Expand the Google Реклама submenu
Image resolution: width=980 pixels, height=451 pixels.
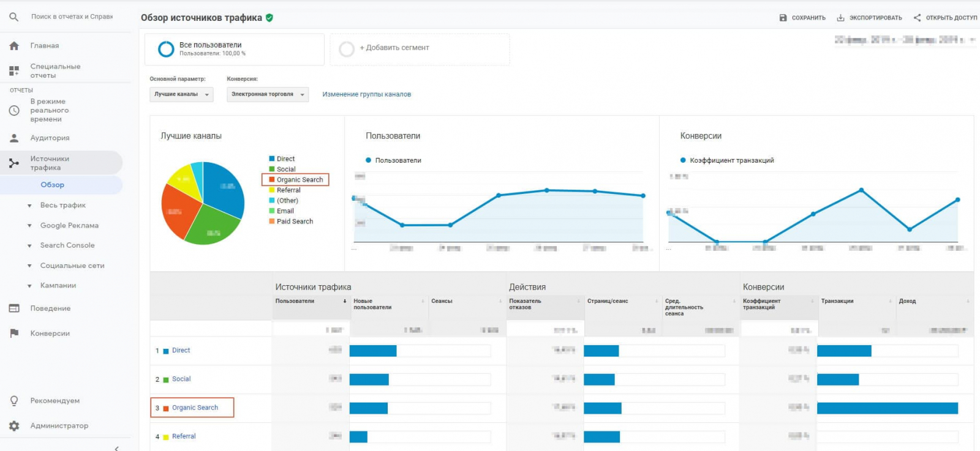[x=69, y=226]
